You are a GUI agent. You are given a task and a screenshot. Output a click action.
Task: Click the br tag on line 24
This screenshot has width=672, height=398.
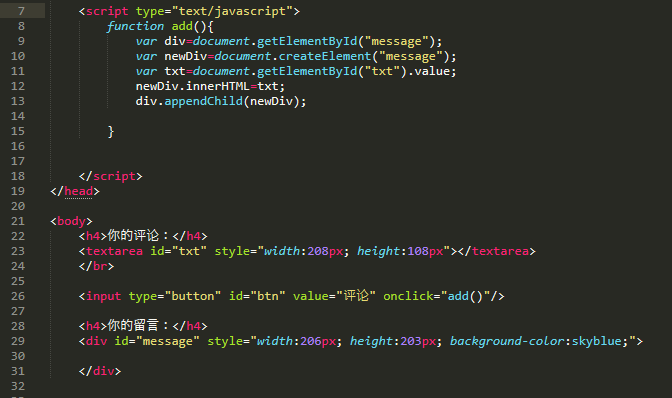click(x=96, y=266)
